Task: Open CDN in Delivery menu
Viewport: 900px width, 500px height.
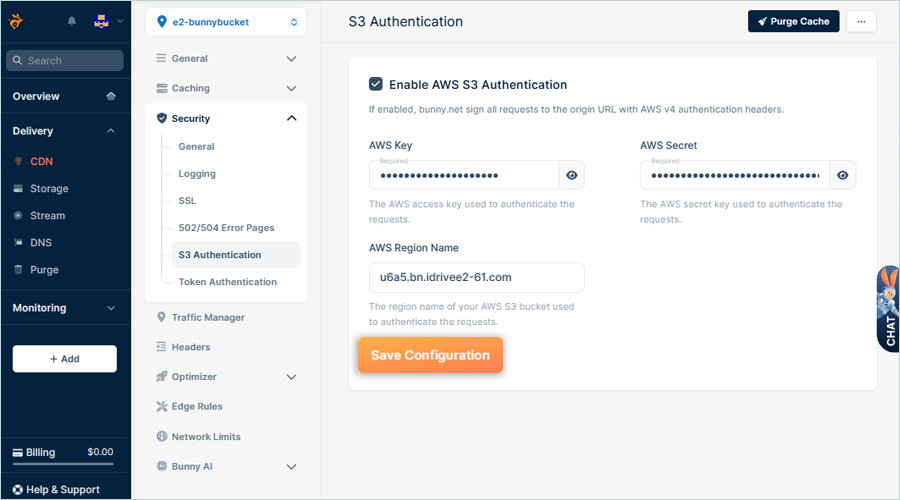Action: 41,161
